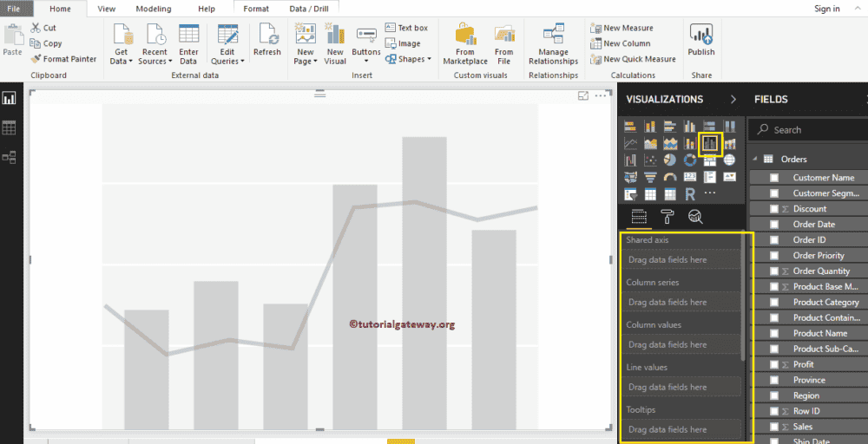Open the New Page dropdown

[306, 57]
